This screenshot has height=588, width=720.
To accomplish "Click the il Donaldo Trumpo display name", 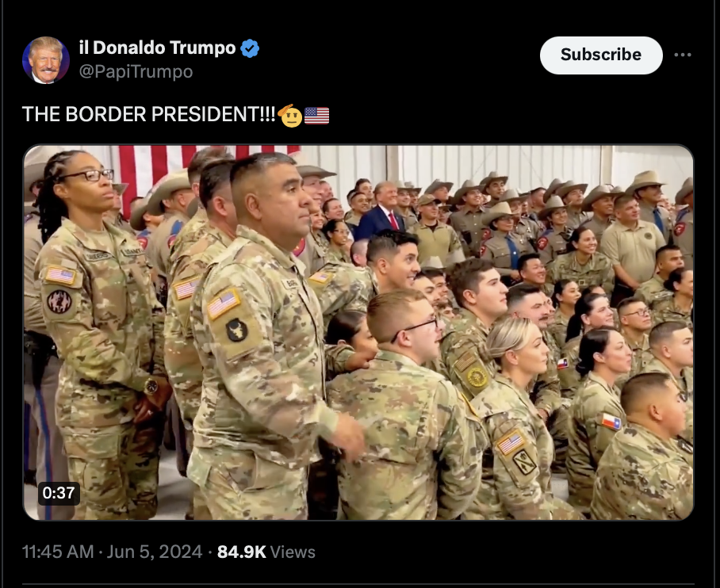I will 158,48.
